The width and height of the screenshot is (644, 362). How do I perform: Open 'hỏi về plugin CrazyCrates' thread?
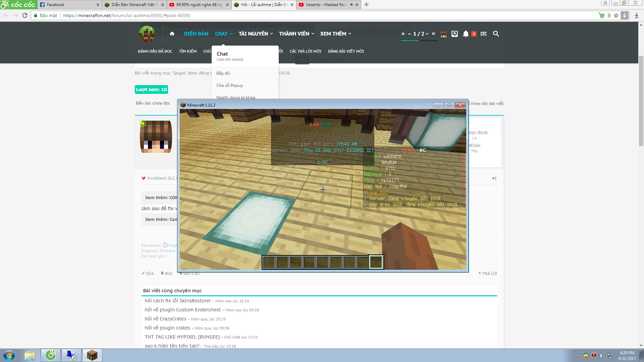pos(165,319)
